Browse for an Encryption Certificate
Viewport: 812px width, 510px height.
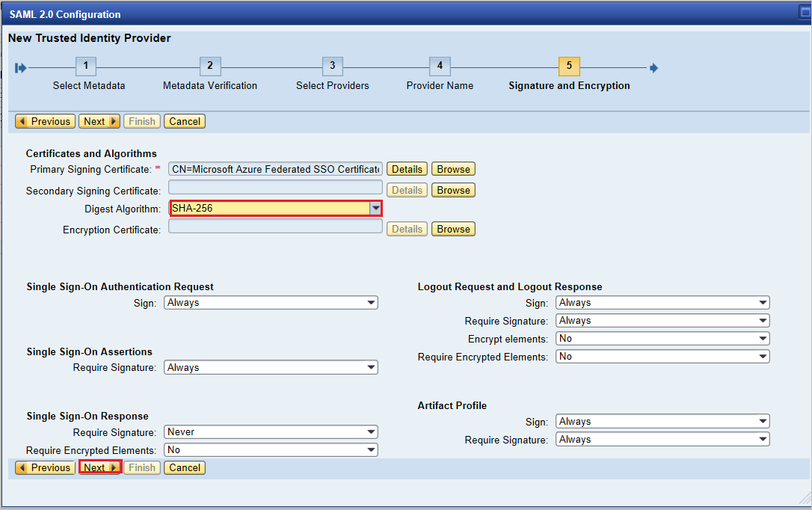[x=453, y=228]
